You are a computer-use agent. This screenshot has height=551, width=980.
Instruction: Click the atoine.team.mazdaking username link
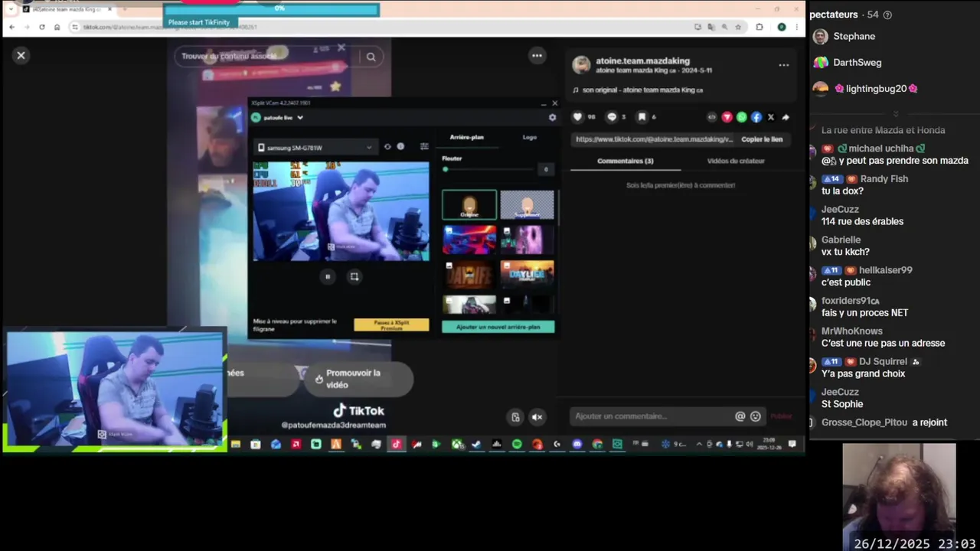642,60
